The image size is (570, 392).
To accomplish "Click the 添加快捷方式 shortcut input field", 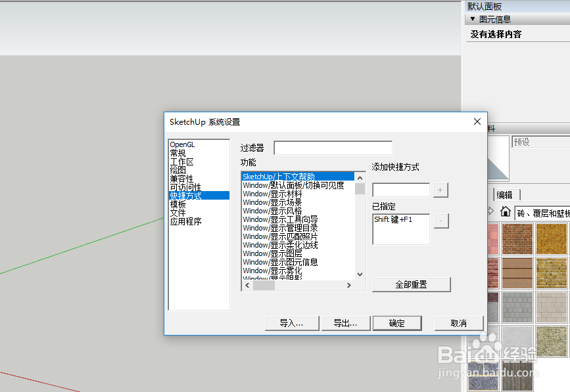I will click(x=401, y=190).
